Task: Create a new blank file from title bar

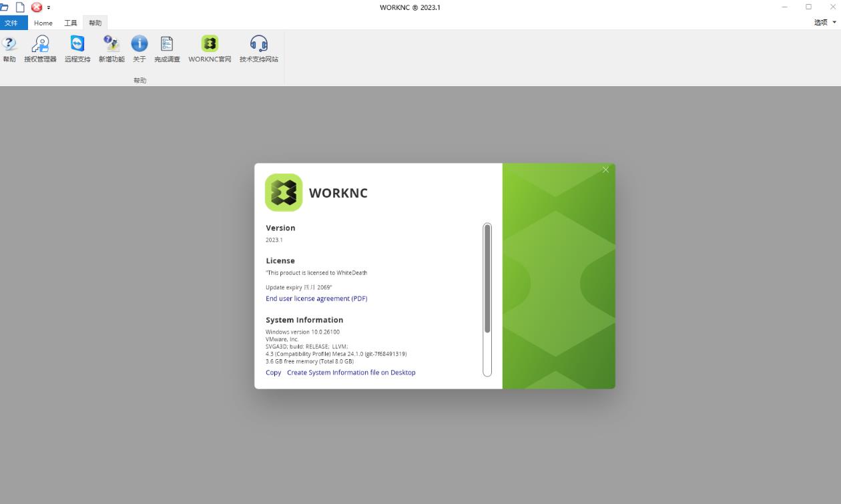Action: pos(20,7)
